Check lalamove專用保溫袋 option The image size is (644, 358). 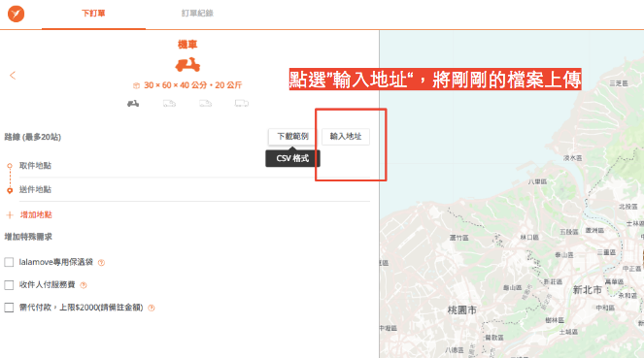pyautogui.click(x=9, y=262)
